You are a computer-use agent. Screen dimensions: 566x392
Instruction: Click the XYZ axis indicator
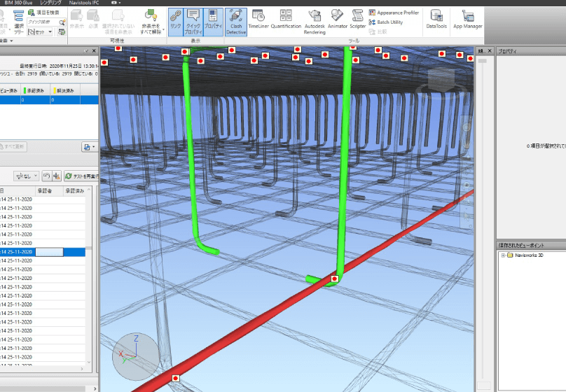(135, 356)
